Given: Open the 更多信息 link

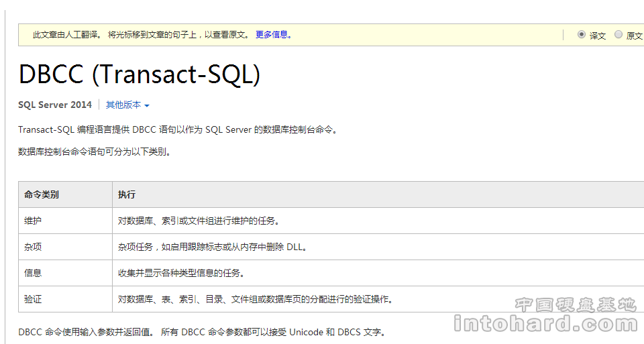Looking at the screenshot, I should [x=274, y=35].
